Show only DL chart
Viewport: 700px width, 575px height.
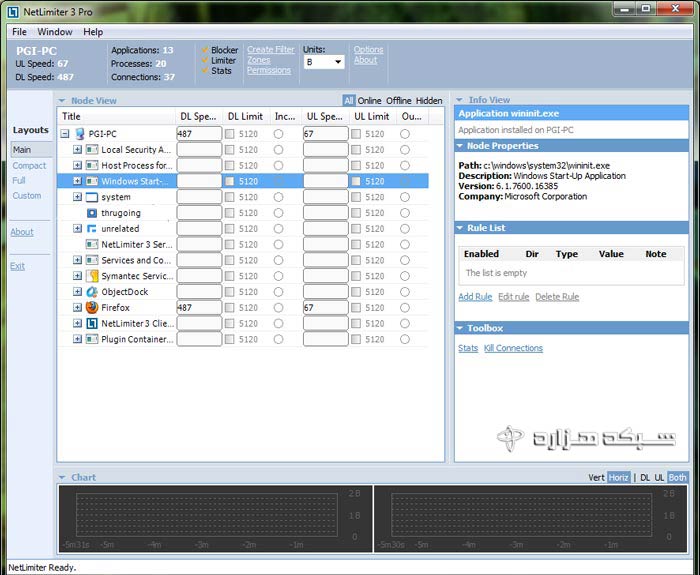(x=645, y=478)
